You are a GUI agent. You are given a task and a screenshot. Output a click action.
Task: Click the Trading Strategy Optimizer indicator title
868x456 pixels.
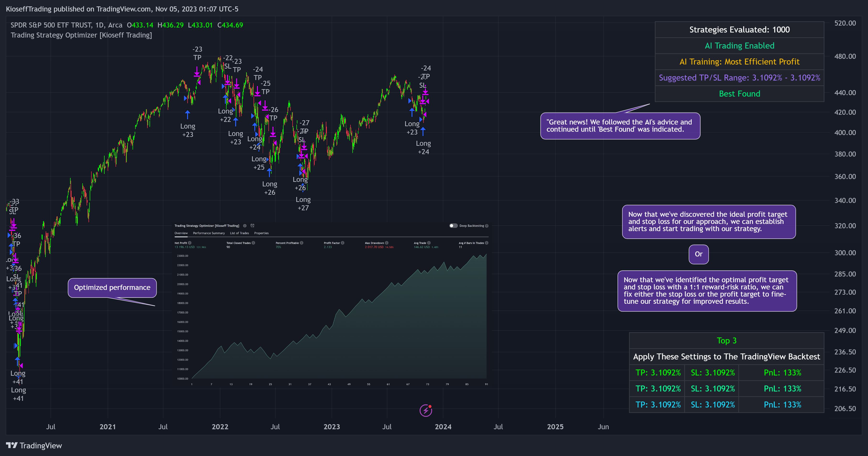coord(81,35)
